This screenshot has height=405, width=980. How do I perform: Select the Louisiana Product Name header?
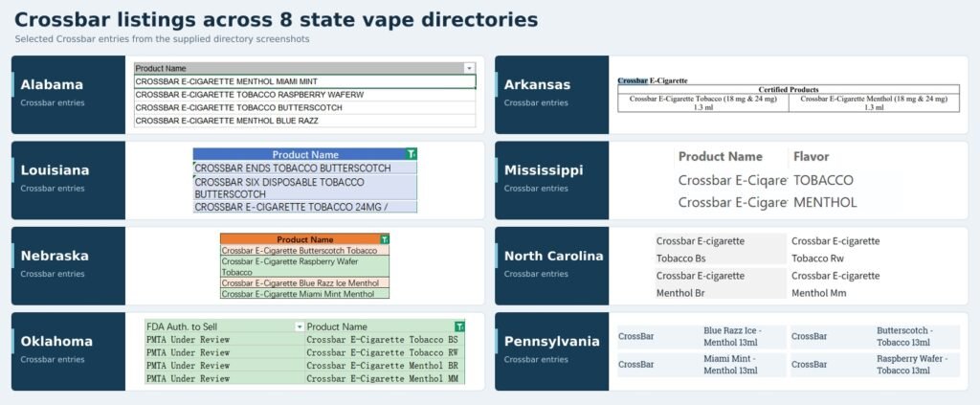(x=305, y=154)
